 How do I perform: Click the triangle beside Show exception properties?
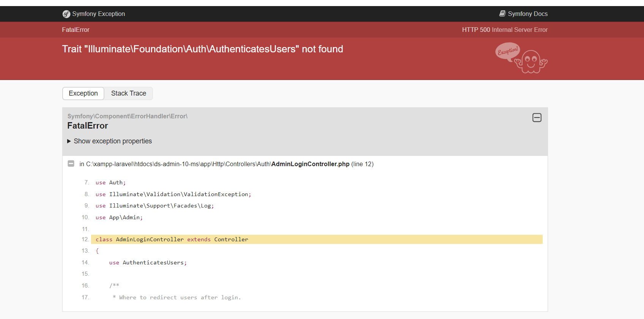pyautogui.click(x=69, y=141)
